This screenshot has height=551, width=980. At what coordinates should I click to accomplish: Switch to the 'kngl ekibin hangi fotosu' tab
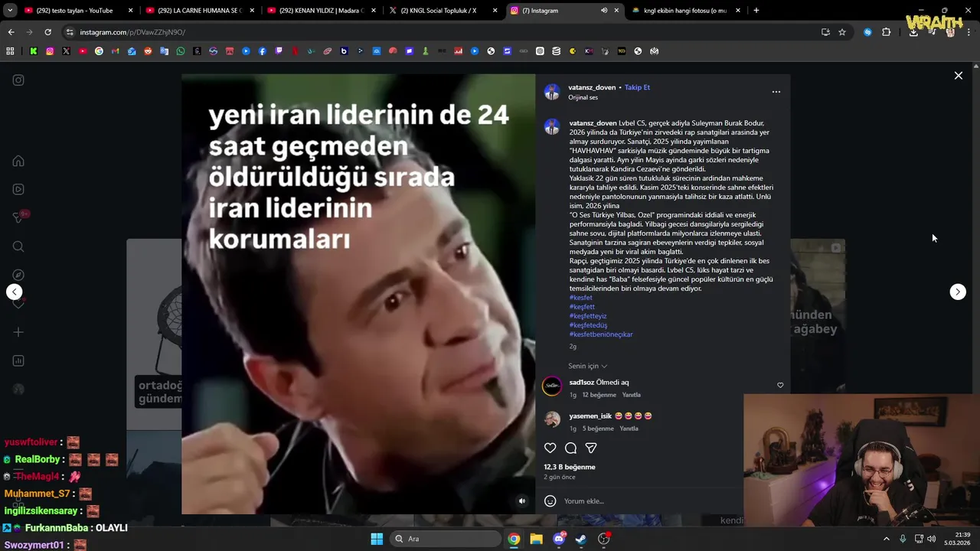[685, 11]
